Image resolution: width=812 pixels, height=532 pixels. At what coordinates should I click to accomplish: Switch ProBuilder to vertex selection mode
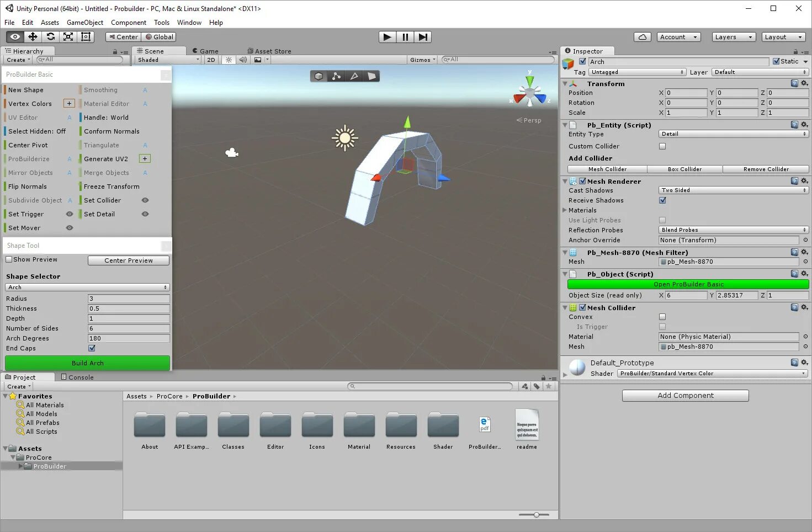point(336,76)
